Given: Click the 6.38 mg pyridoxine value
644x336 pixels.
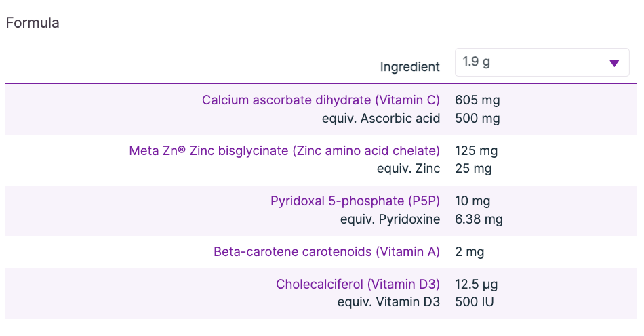Looking at the screenshot, I should 479,219.
